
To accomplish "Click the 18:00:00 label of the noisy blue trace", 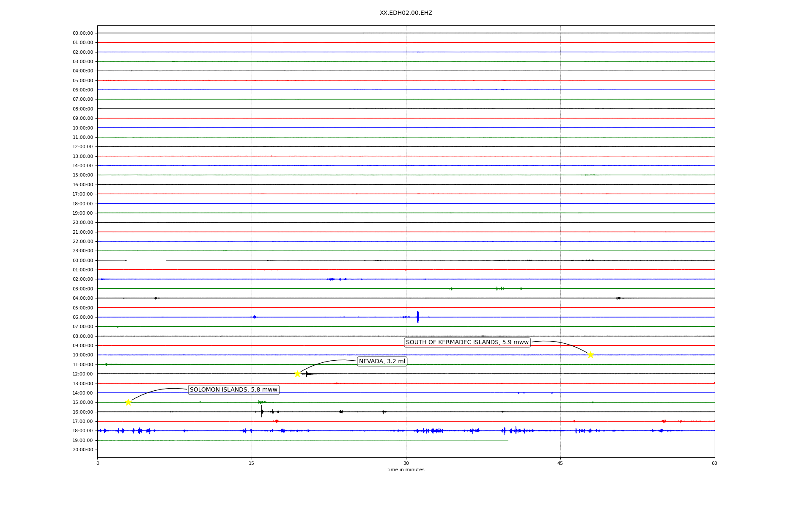I will click(83, 431).
